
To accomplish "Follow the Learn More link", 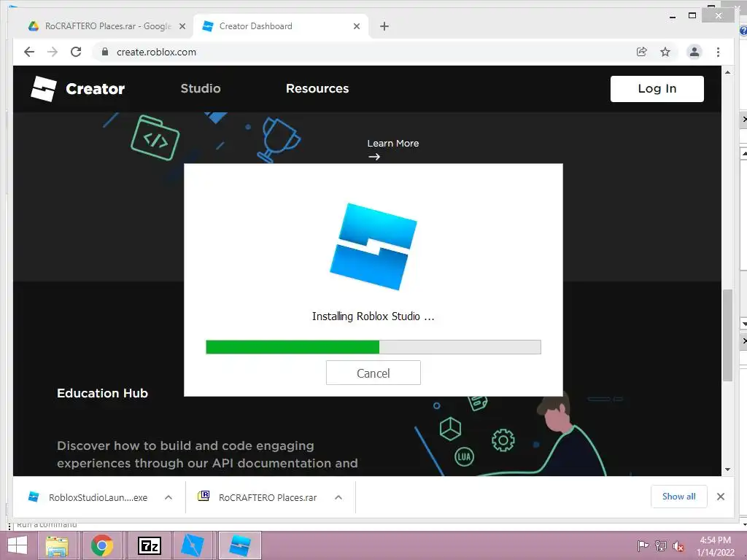I will click(393, 144).
